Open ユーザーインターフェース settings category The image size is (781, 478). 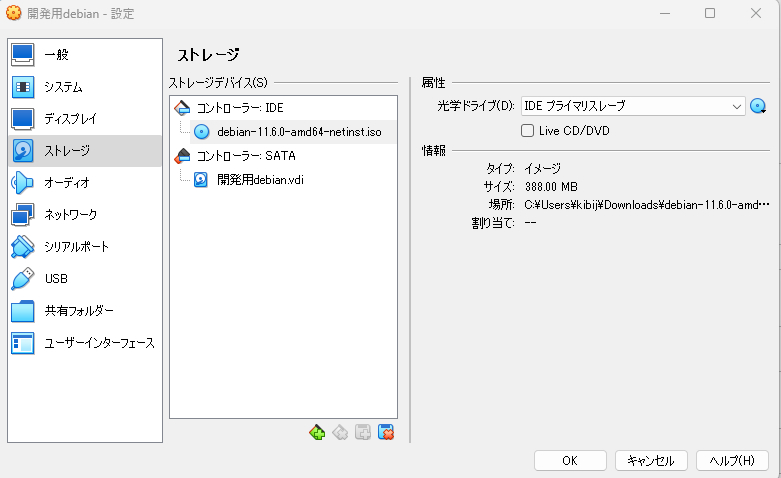[85, 343]
